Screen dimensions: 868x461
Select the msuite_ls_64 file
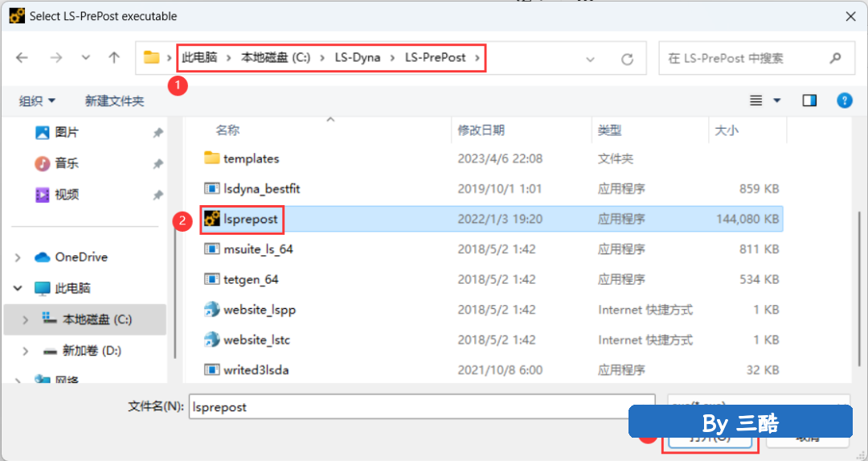pyautogui.click(x=258, y=249)
